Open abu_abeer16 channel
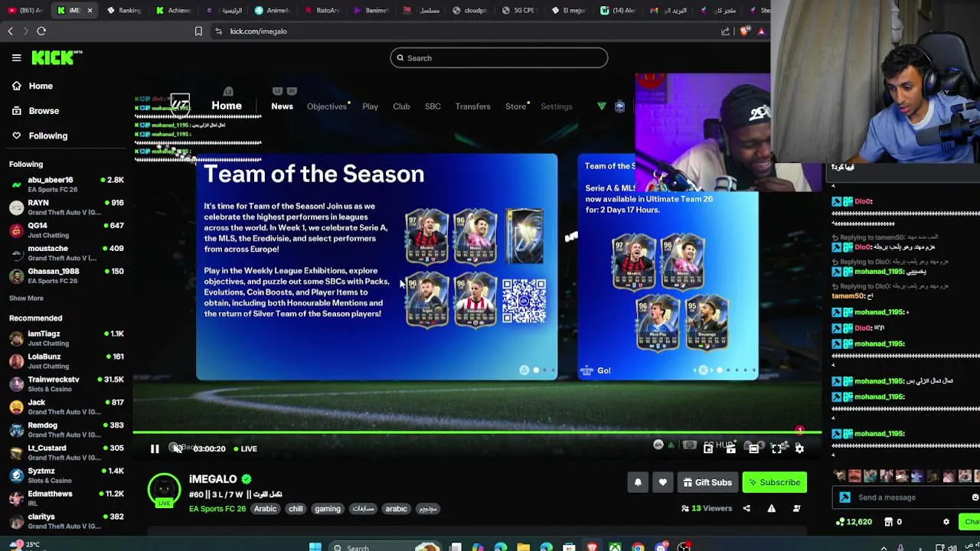This screenshot has width=980, height=551. coord(66,184)
